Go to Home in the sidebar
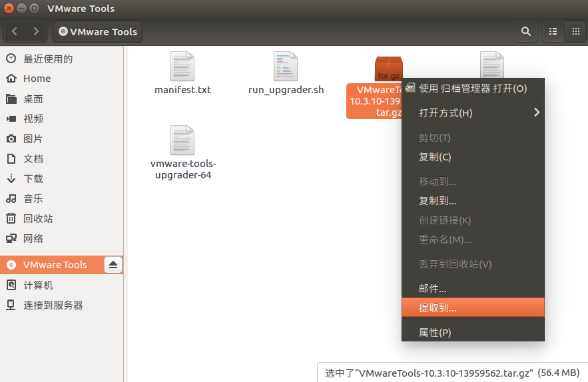 [62, 79]
